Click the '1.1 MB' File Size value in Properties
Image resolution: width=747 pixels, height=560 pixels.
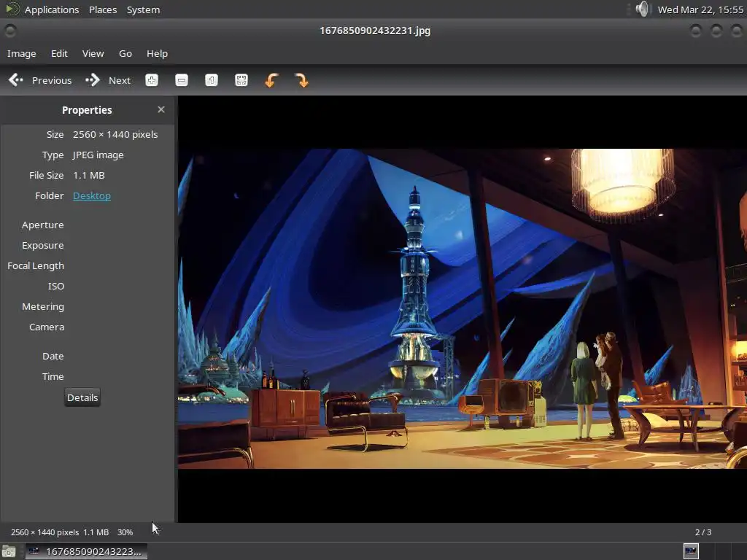(x=88, y=176)
